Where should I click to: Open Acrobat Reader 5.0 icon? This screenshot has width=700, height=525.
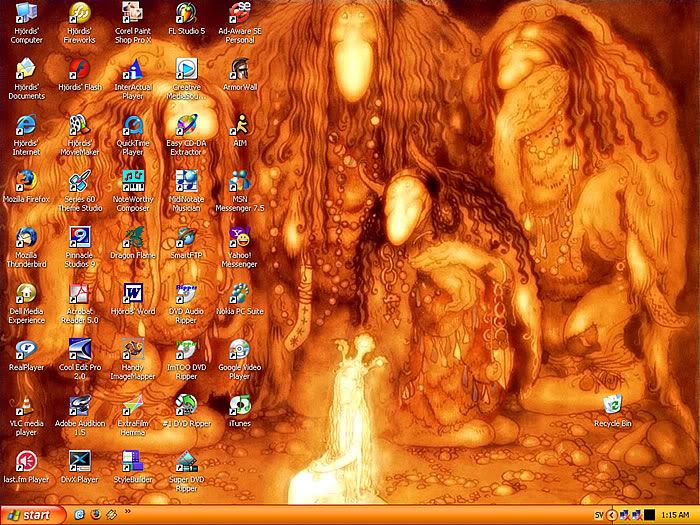tap(79, 293)
